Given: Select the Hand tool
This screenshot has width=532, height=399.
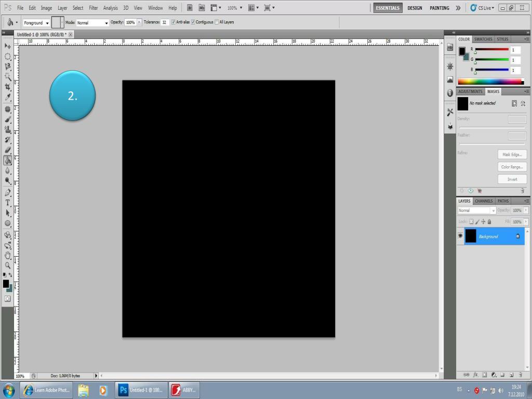Looking at the screenshot, I should pyautogui.click(x=7, y=255).
